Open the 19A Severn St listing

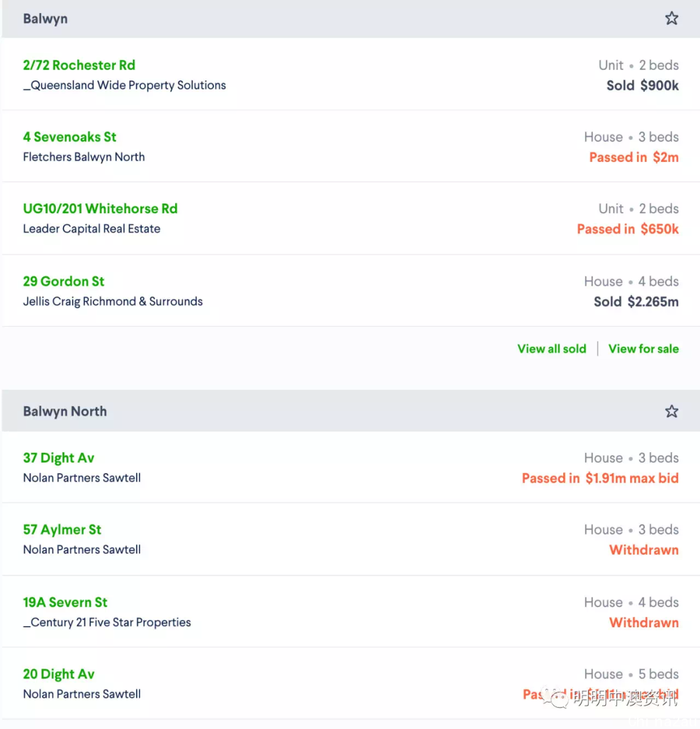click(65, 602)
